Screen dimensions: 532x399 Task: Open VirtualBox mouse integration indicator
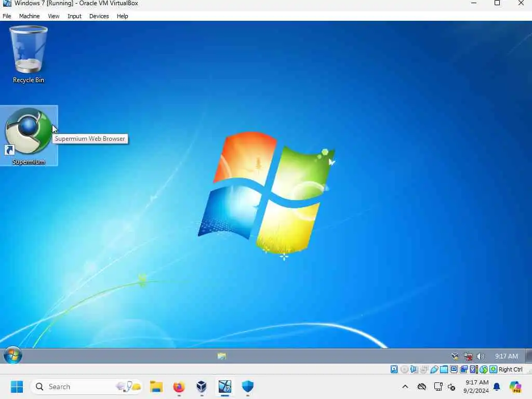[x=484, y=369]
